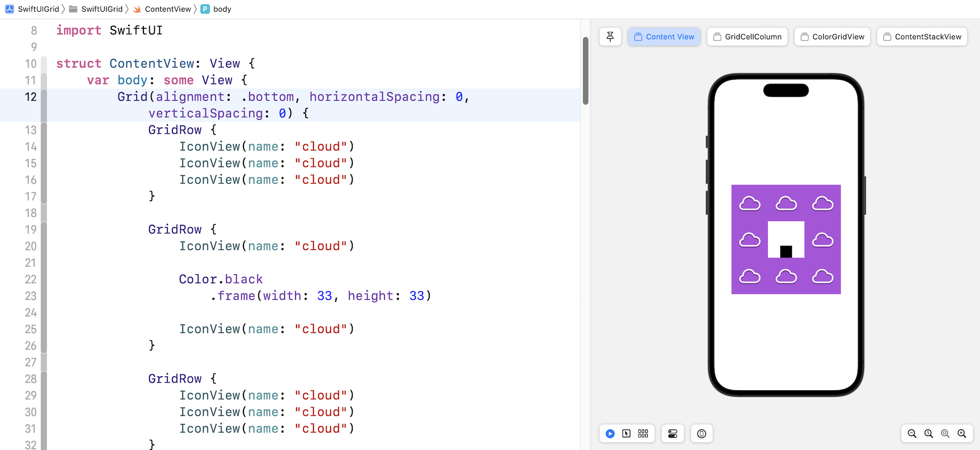The image size is (980, 450).
Task: Open SwiftUIGrid project breadcrumb
Action: 33,9
